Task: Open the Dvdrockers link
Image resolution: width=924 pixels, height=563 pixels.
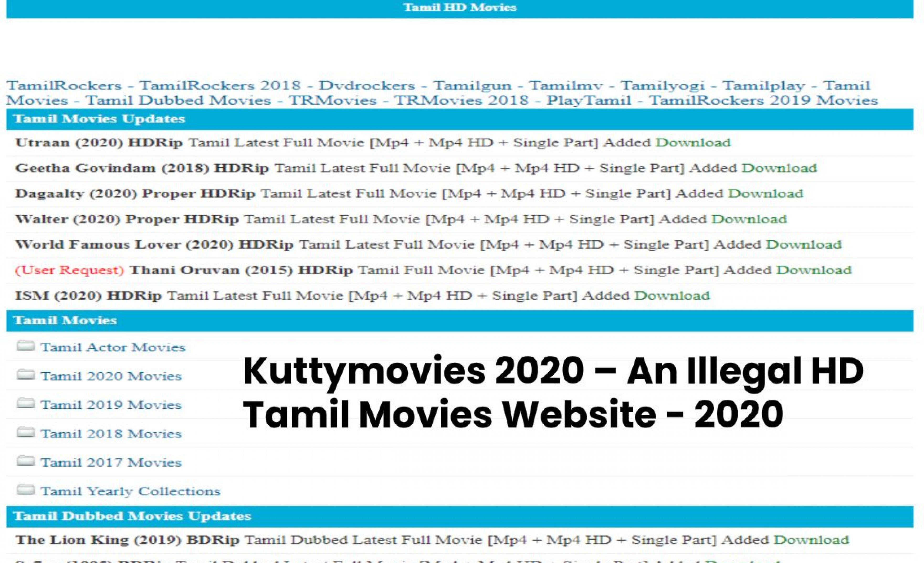Action: click(x=367, y=86)
